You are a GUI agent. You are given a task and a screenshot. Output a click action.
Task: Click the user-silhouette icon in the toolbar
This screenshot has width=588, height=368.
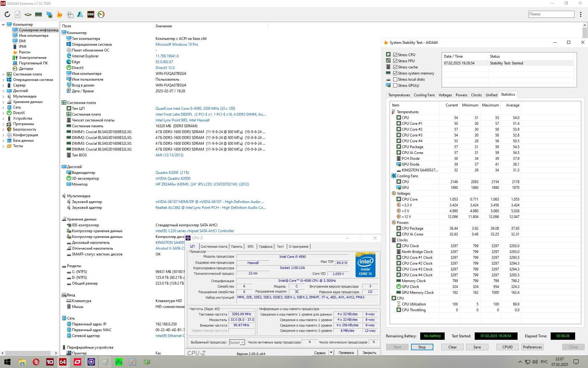(80, 14)
